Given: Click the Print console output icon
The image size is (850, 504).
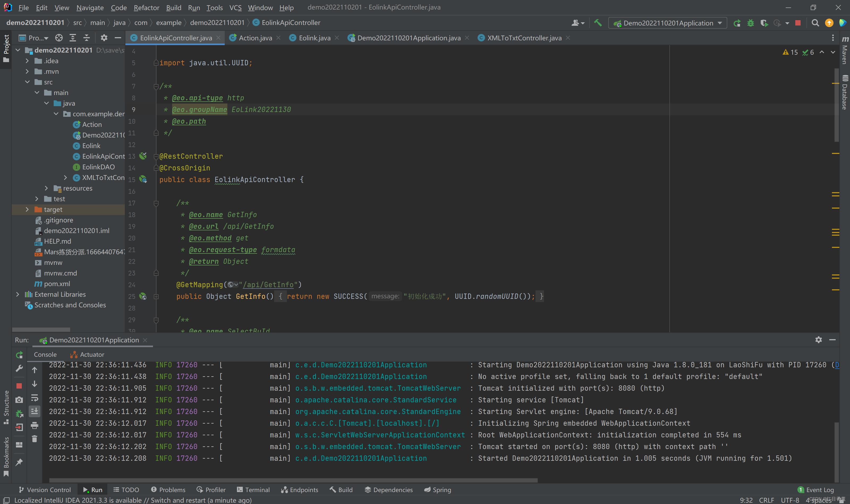Looking at the screenshot, I should (34, 425).
